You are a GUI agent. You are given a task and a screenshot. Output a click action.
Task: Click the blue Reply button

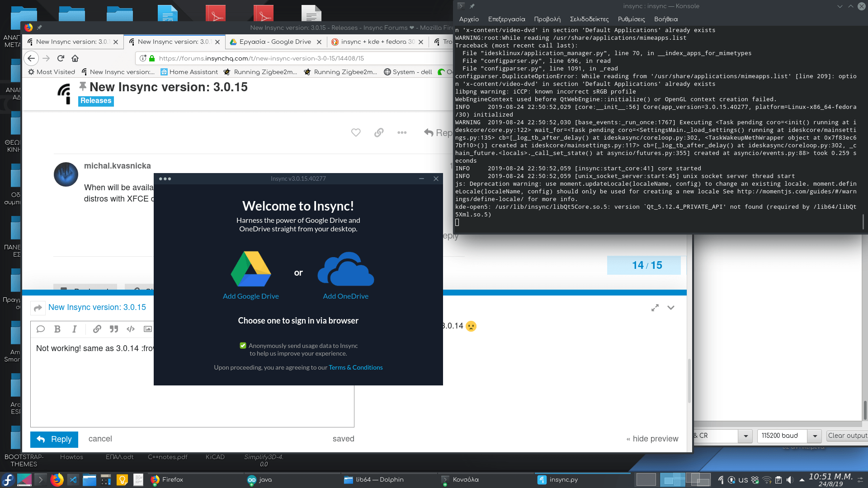(54, 439)
